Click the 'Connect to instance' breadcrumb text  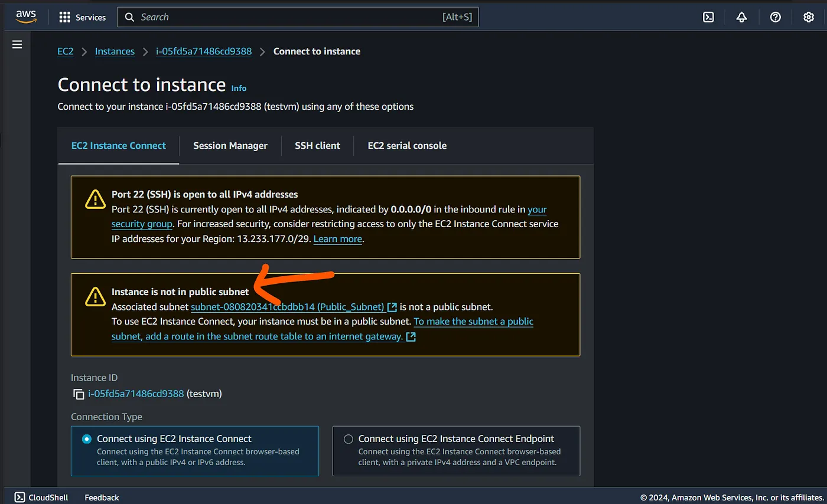[317, 51]
